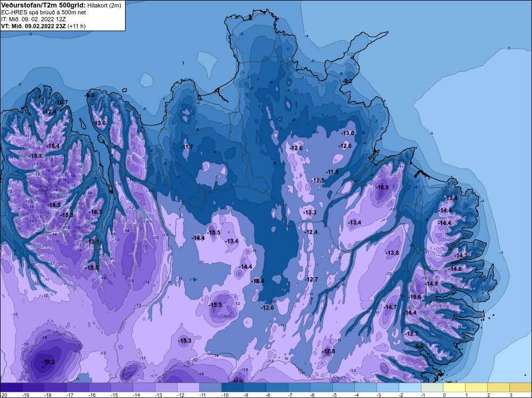Screen dimensions: 532x398
Task: Click the -13.8 temperature value on the map
Action: tap(392, 253)
